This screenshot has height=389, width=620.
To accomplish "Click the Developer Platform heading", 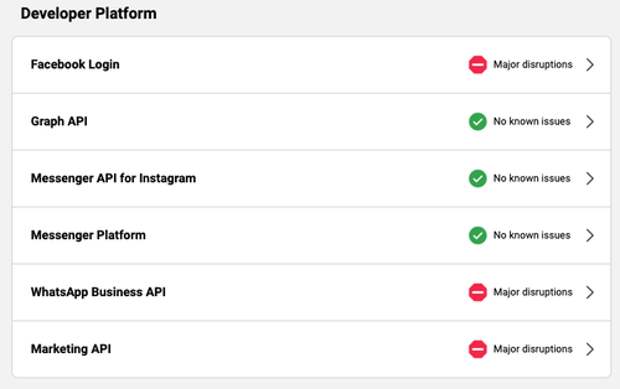I will (x=89, y=14).
